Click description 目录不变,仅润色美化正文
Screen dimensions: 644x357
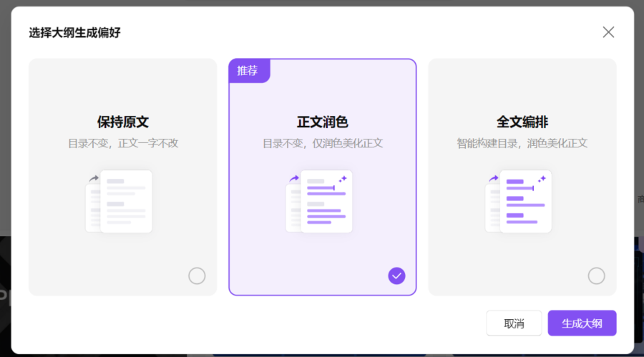pyautogui.click(x=323, y=143)
